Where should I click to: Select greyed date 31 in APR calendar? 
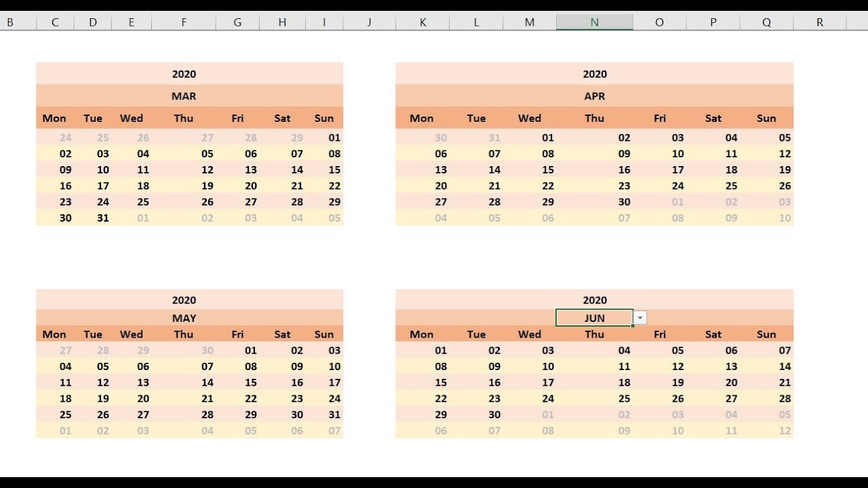[x=494, y=138]
